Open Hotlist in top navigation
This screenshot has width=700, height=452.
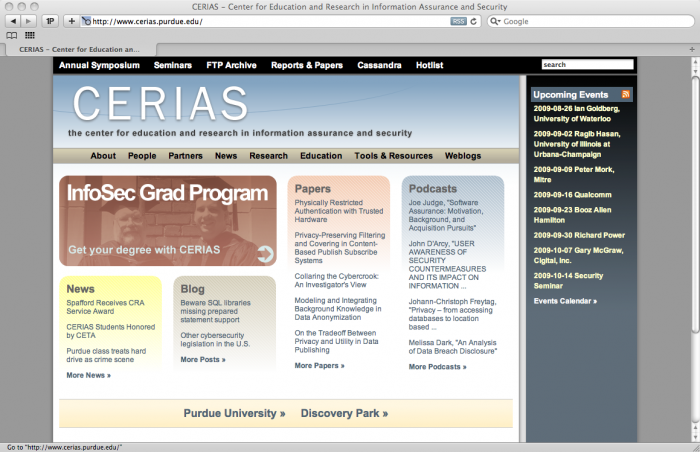pos(429,65)
